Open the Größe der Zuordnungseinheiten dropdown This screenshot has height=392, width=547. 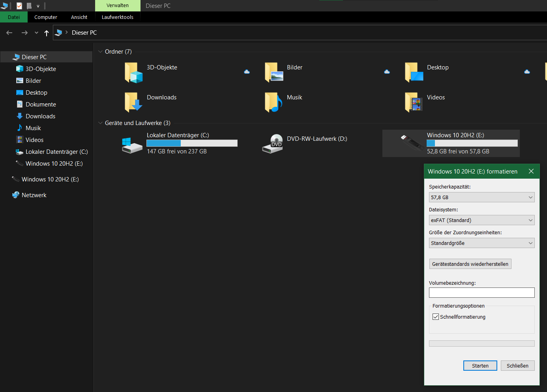click(x=481, y=243)
